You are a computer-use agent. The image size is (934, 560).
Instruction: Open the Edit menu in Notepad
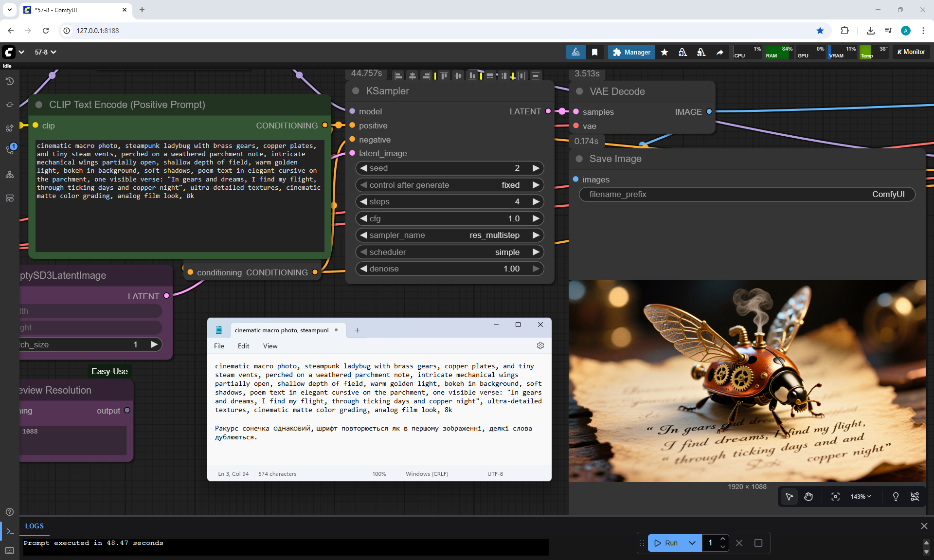[x=243, y=346]
